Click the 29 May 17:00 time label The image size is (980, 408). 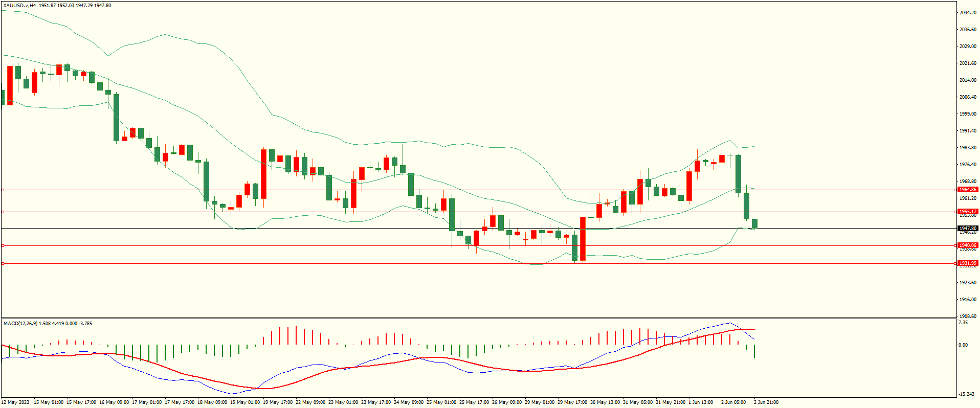pos(572,402)
